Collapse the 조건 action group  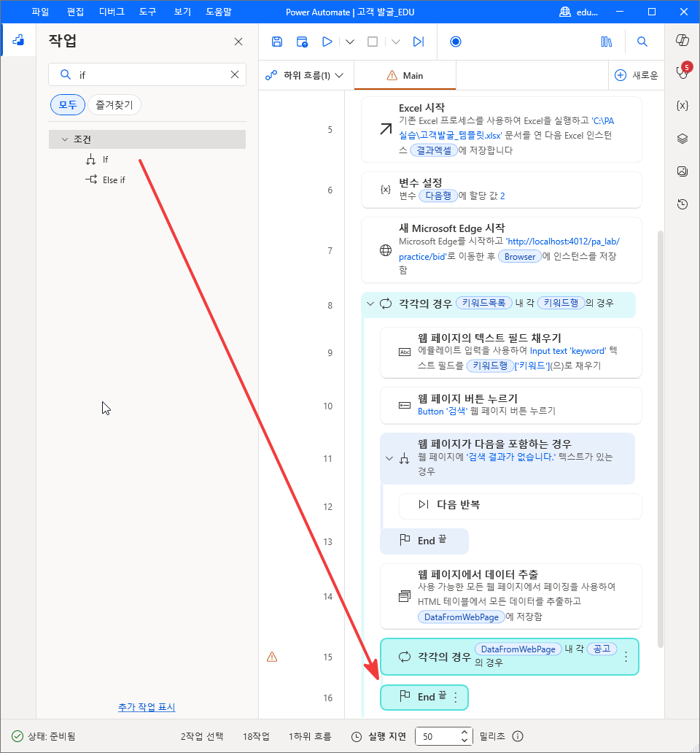click(65, 139)
